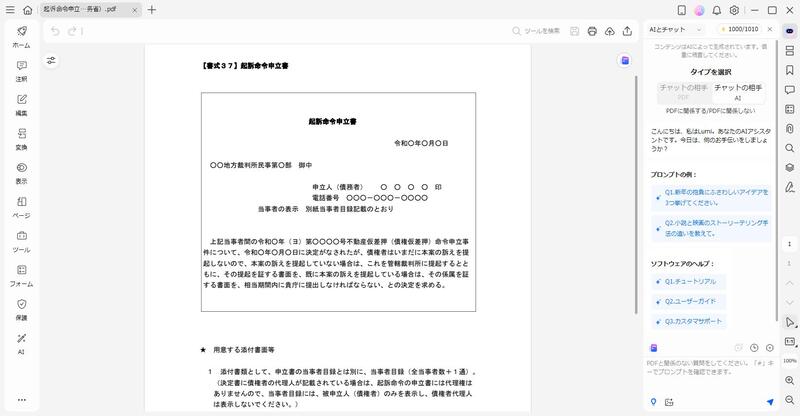The height and width of the screenshot is (416, 800).
Task: Open the bookmarks panel
Action: tap(790, 70)
